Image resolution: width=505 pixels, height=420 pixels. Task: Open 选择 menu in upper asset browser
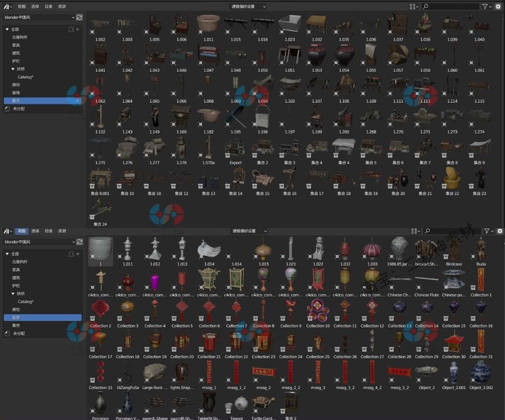pos(35,7)
